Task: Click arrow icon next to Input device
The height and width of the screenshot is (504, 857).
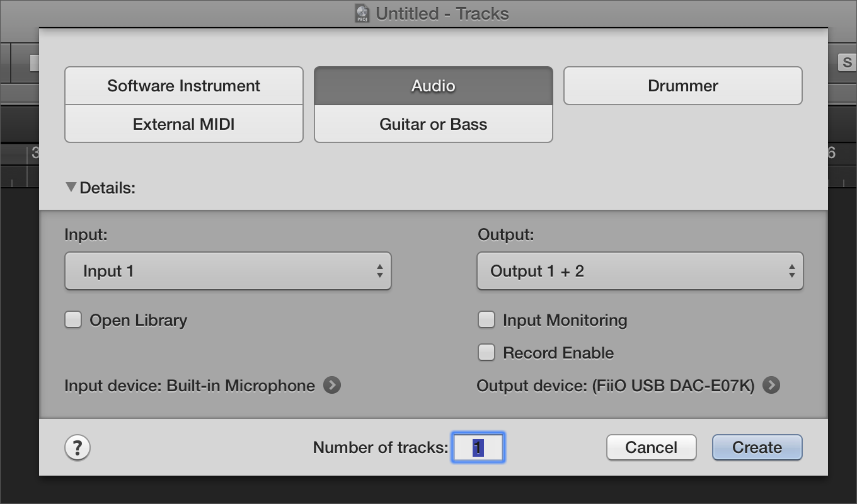Action: (x=332, y=385)
